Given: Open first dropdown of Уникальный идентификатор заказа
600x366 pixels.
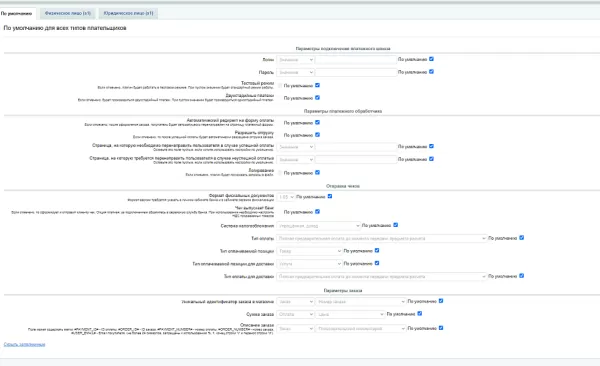Looking at the screenshot, I should (295, 302).
